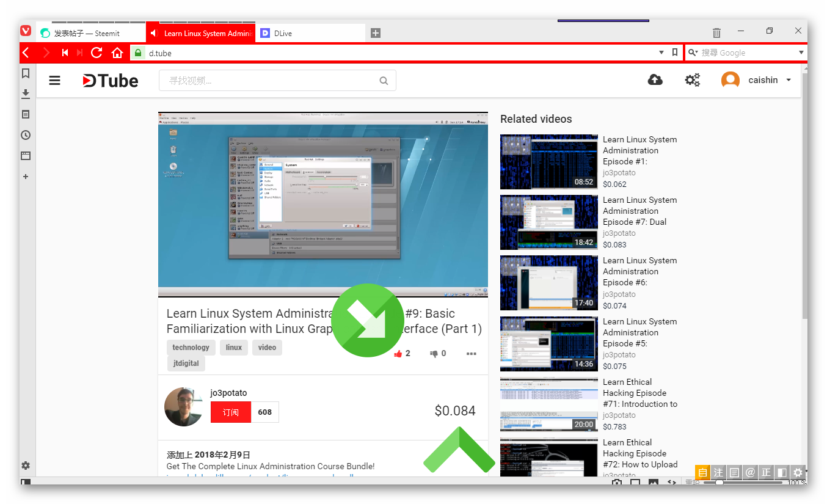This screenshot has height=504, width=827.
Task: Click the page vertical scrollbar
Action: pos(804,195)
